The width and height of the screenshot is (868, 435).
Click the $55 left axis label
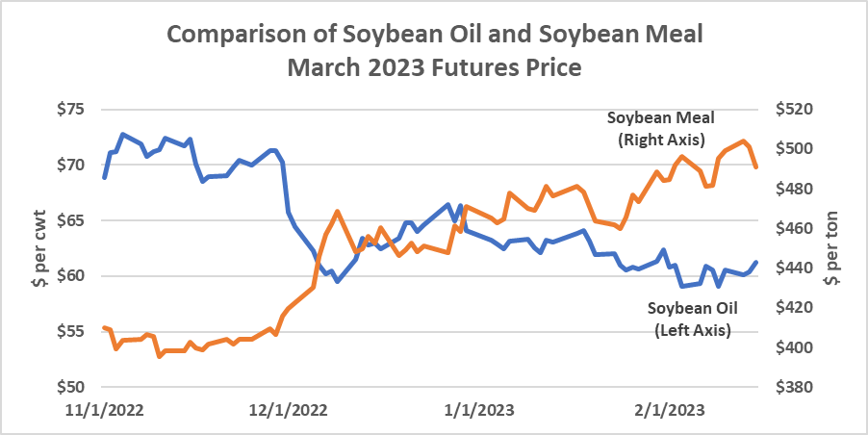pos(72,331)
